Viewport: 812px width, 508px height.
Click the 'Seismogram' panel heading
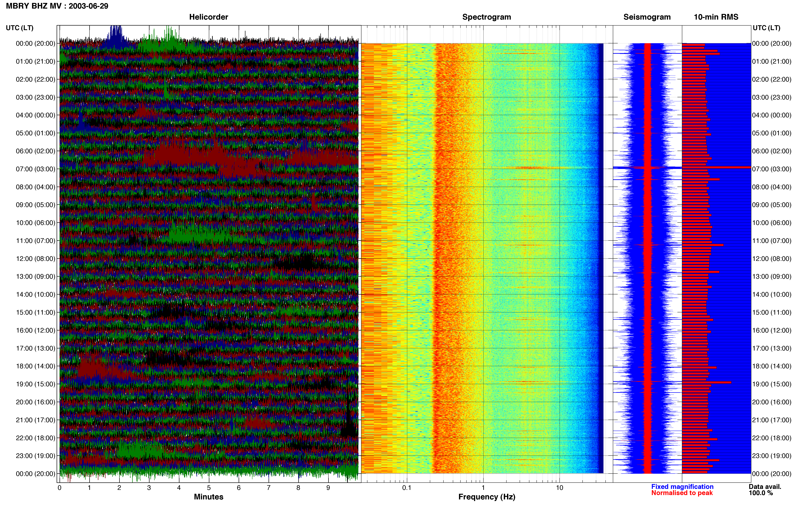tap(647, 17)
